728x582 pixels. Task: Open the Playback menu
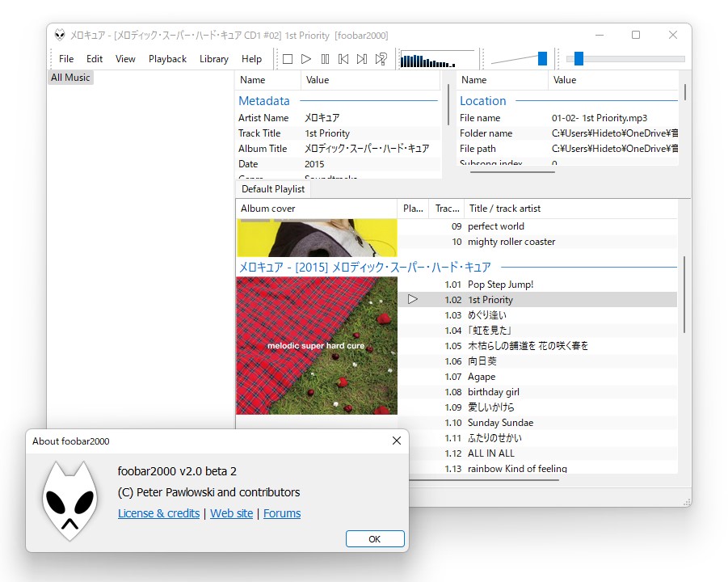tap(167, 58)
